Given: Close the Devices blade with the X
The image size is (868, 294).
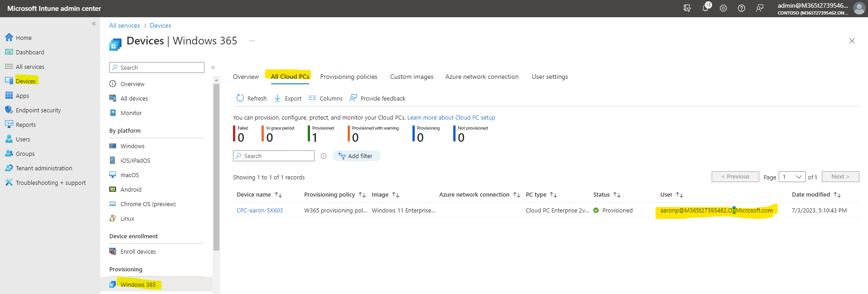Looking at the screenshot, I should click(x=852, y=41).
